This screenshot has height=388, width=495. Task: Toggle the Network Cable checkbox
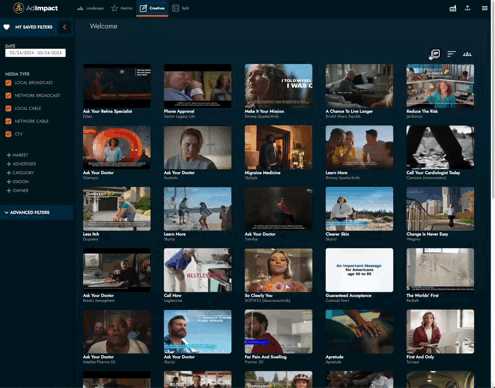(x=9, y=121)
